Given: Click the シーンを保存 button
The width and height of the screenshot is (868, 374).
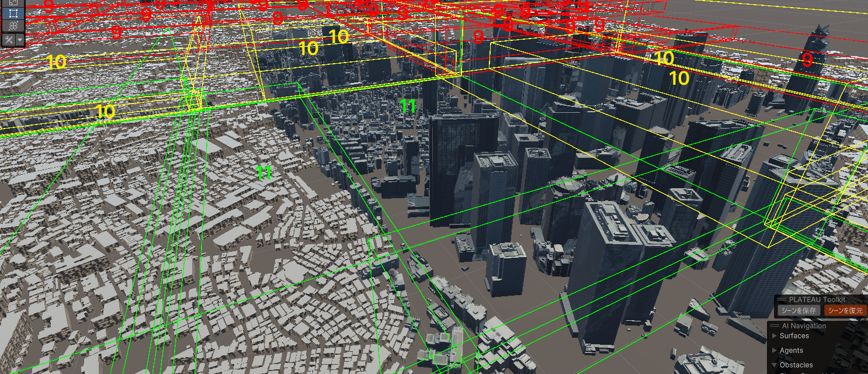Looking at the screenshot, I should (x=798, y=310).
